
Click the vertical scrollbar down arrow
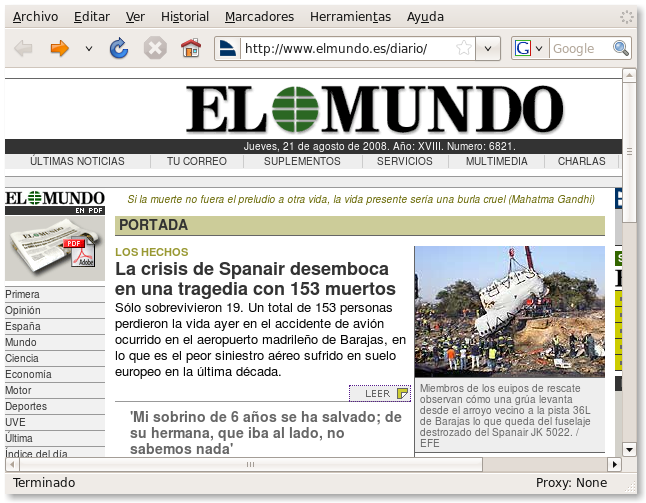pos(629,450)
